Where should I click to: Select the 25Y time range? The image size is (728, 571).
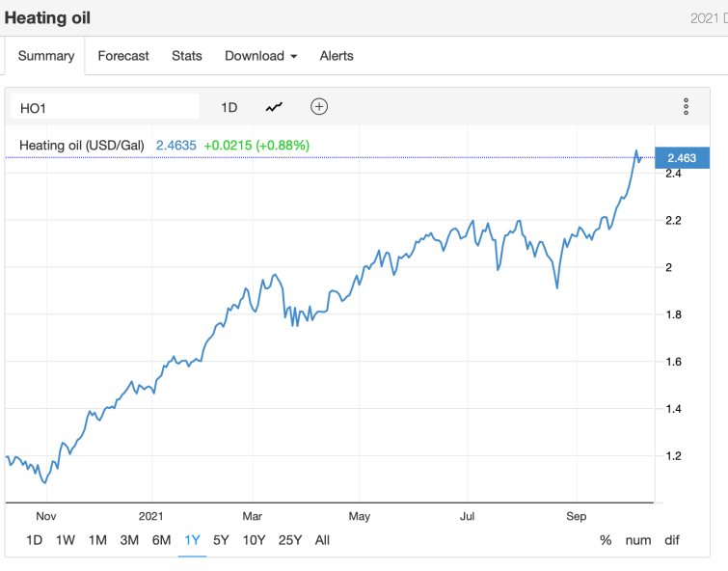tap(289, 540)
